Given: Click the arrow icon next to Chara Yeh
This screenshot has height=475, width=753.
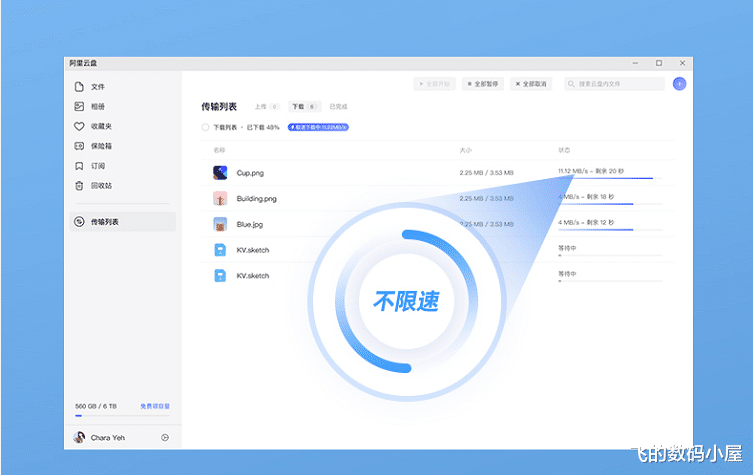Looking at the screenshot, I should coord(165,438).
